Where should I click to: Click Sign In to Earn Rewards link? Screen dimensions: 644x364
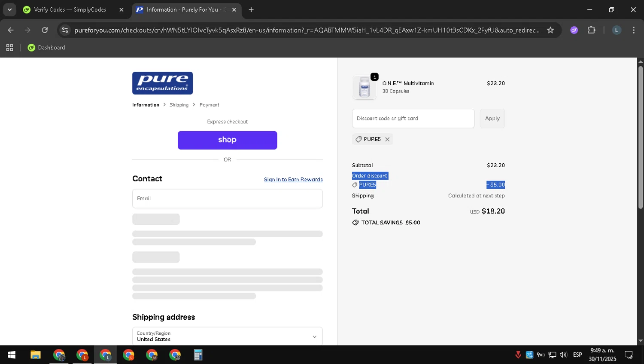pyautogui.click(x=293, y=180)
